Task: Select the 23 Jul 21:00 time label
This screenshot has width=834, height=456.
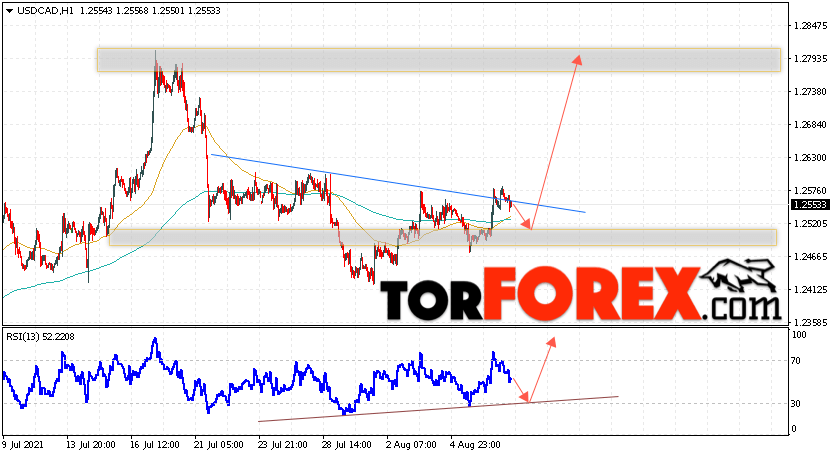Action: tap(282, 445)
